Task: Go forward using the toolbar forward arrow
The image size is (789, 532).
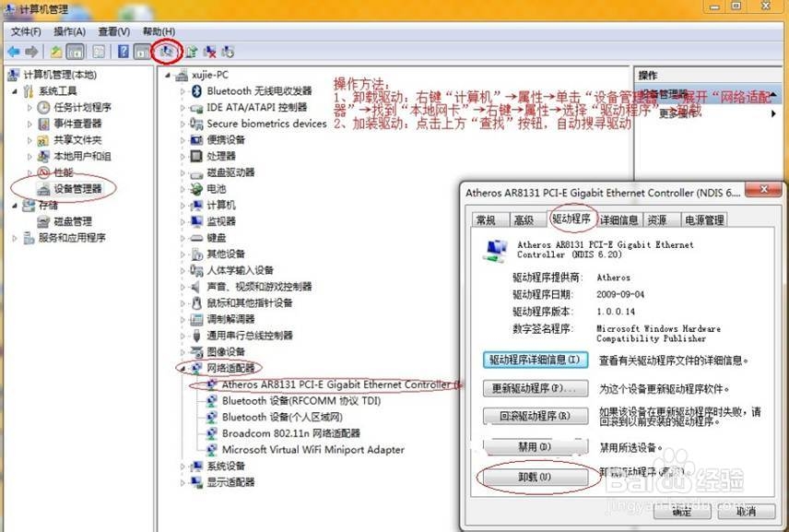Action: coord(31,52)
